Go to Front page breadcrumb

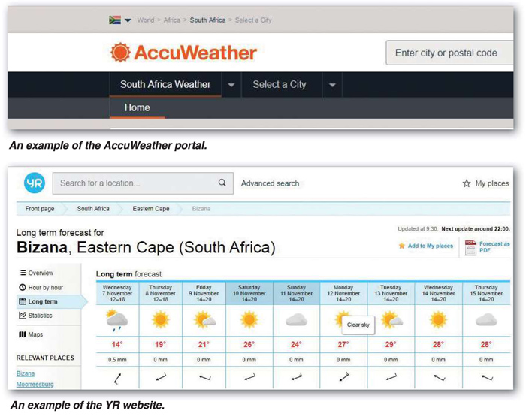point(40,209)
